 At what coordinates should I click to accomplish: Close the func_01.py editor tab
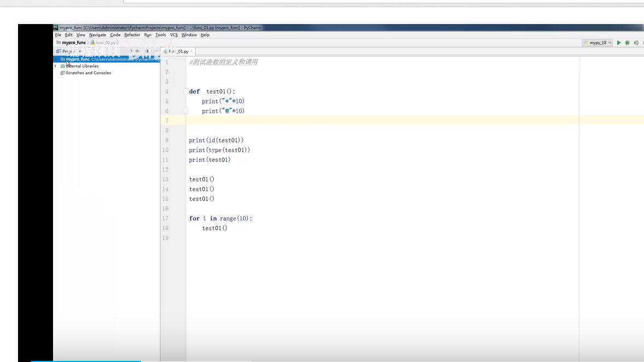pyautogui.click(x=191, y=51)
